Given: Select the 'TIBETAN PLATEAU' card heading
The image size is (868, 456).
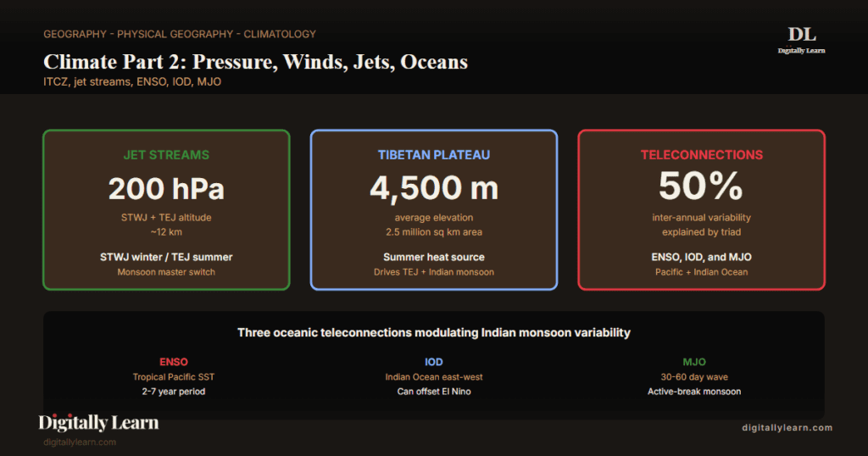Looking at the screenshot, I should click(x=434, y=155).
